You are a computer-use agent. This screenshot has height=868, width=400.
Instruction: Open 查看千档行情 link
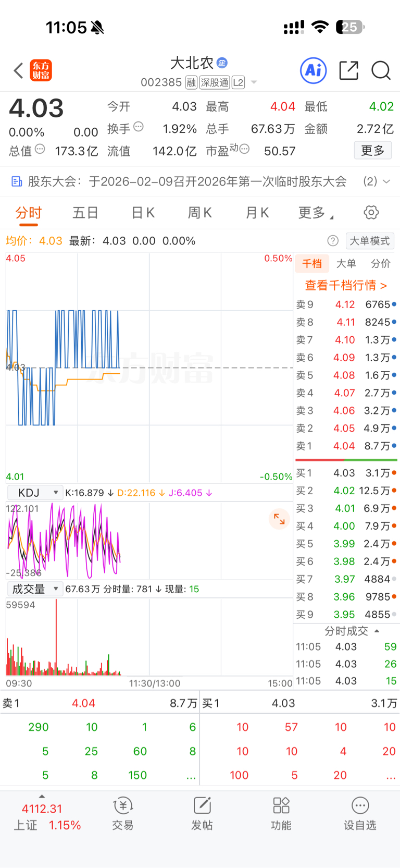[x=346, y=286]
